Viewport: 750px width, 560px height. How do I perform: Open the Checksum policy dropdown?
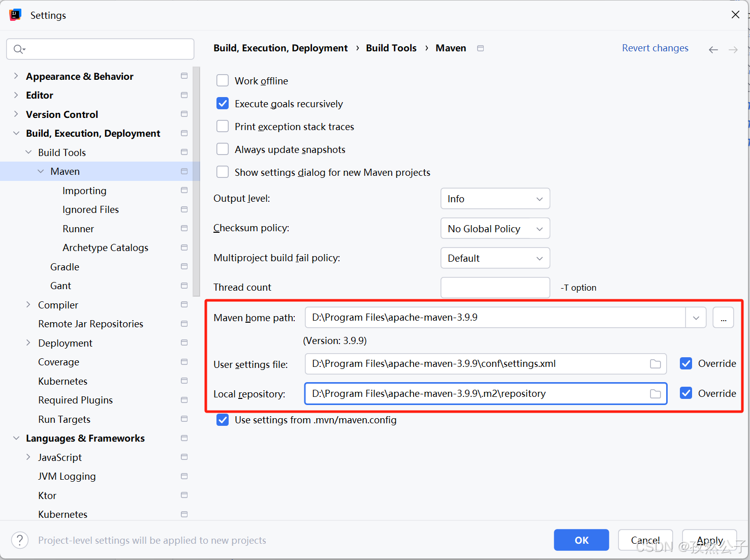click(495, 229)
